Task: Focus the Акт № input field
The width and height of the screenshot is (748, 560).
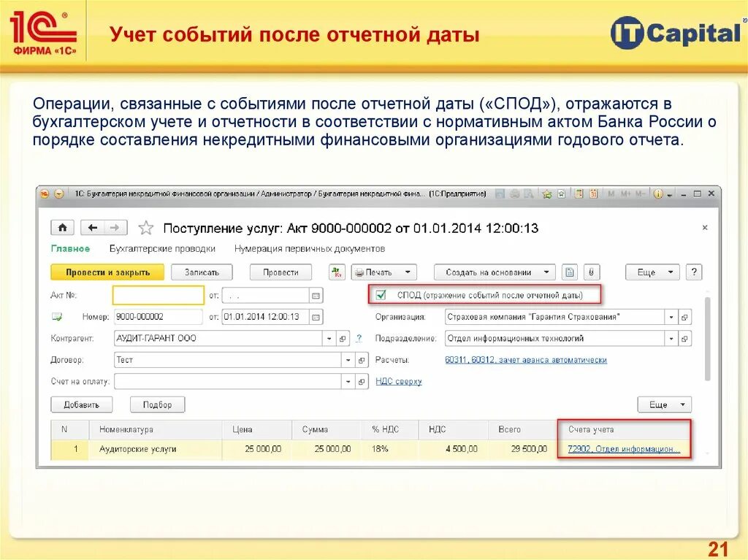Action: 159,295
